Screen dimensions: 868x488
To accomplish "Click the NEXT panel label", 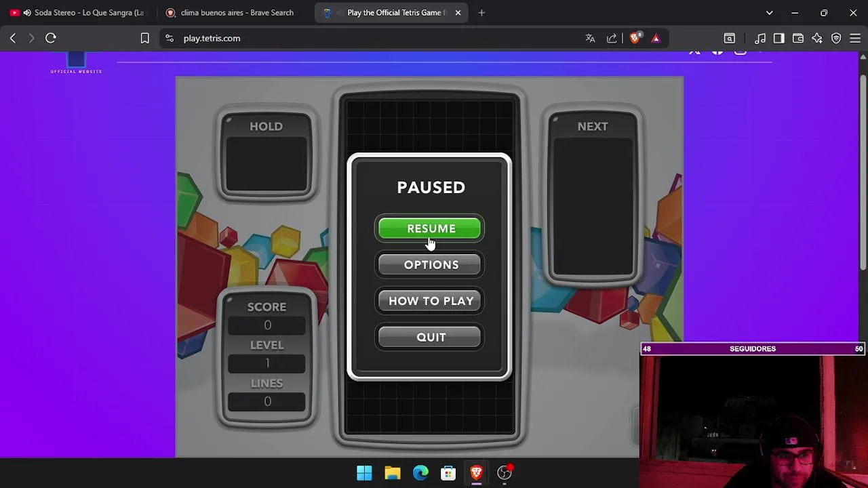I will tap(593, 127).
